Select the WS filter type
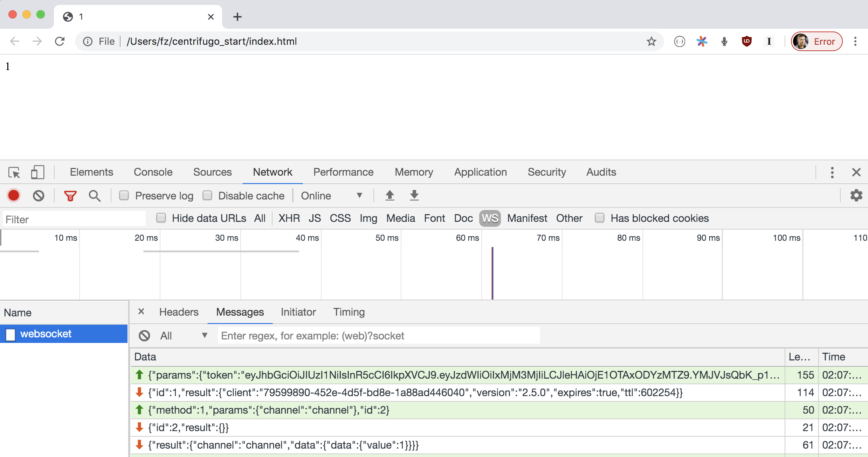This screenshot has height=457, width=868. point(490,218)
